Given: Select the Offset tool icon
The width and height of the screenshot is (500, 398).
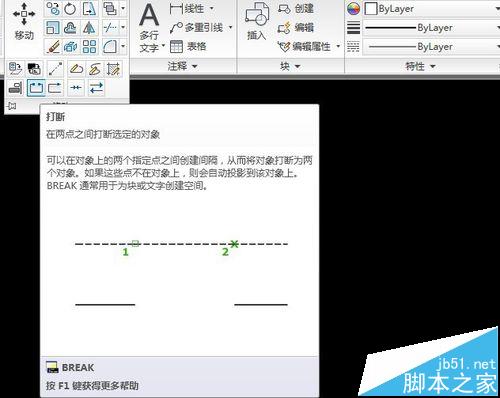Looking at the screenshot, I should pos(70,28).
